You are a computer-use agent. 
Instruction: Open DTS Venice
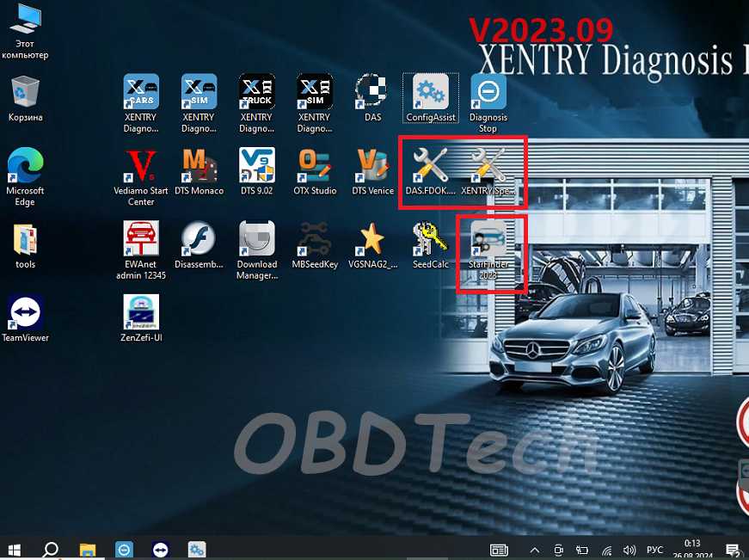[x=372, y=171]
